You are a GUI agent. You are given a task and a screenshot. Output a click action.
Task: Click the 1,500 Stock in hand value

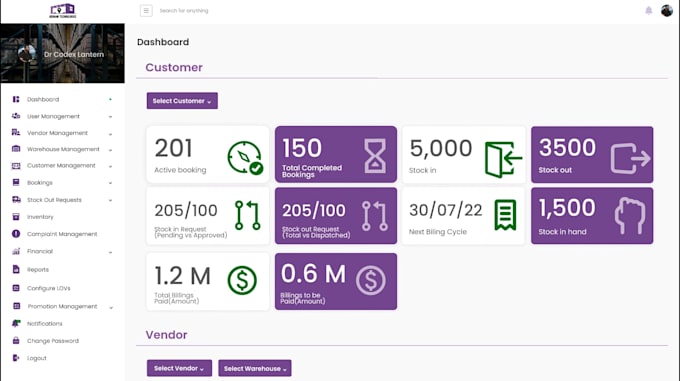pos(567,208)
